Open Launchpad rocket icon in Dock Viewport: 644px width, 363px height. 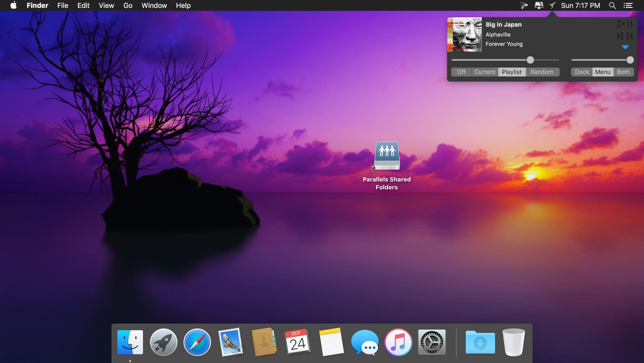[x=163, y=342]
